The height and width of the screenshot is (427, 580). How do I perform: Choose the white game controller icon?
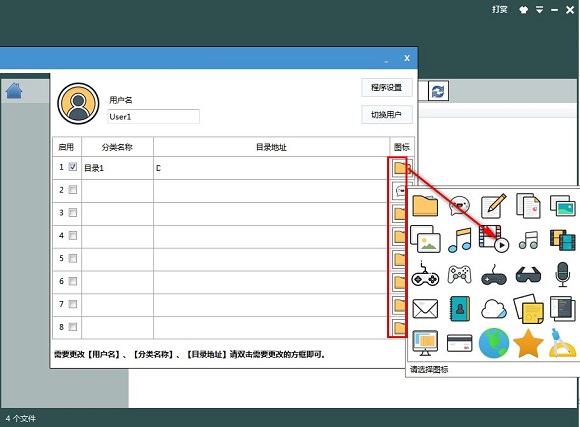(459, 274)
